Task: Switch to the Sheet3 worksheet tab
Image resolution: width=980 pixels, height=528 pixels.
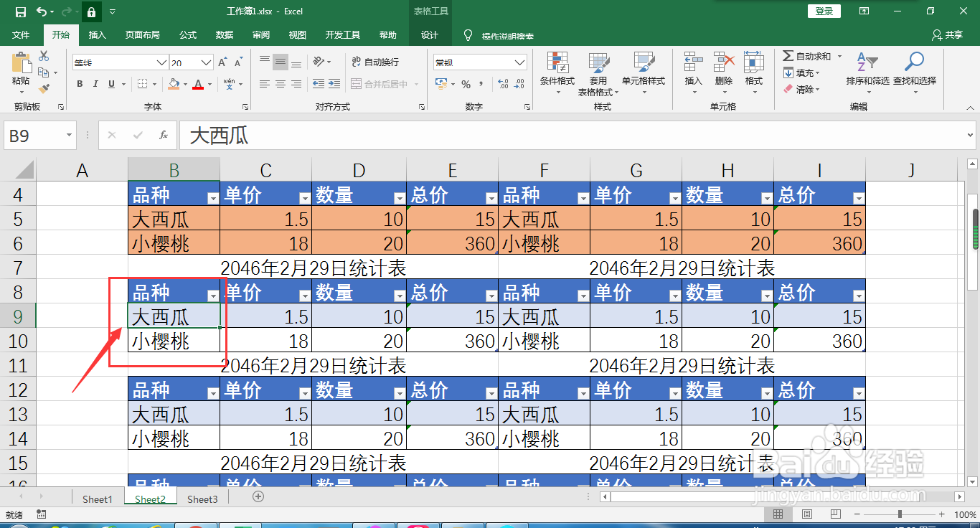Action: (202, 499)
